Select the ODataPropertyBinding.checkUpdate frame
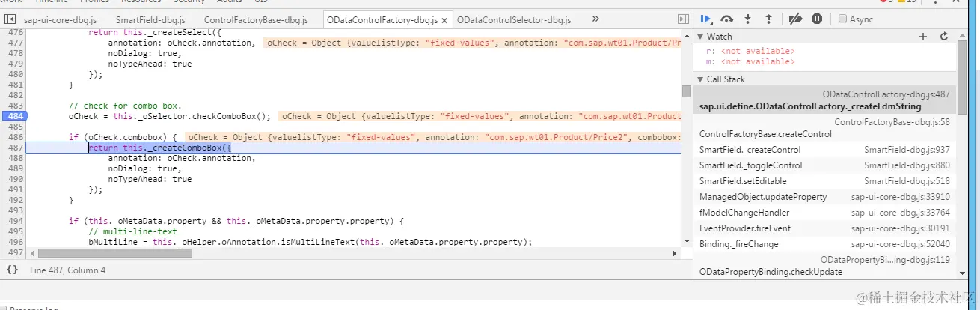The width and height of the screenshot is (980, 310). coord(824,266)
